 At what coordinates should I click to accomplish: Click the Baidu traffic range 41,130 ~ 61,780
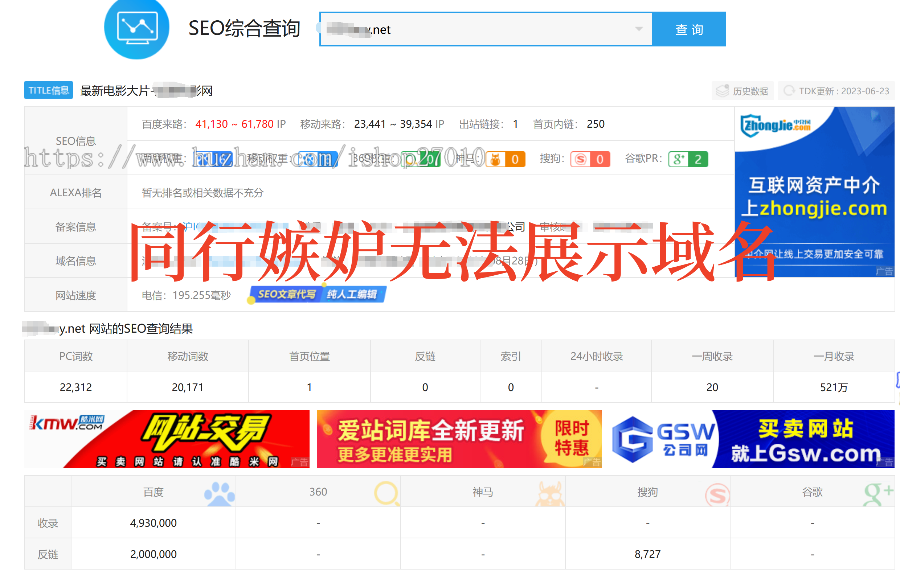tap(235, 124)
